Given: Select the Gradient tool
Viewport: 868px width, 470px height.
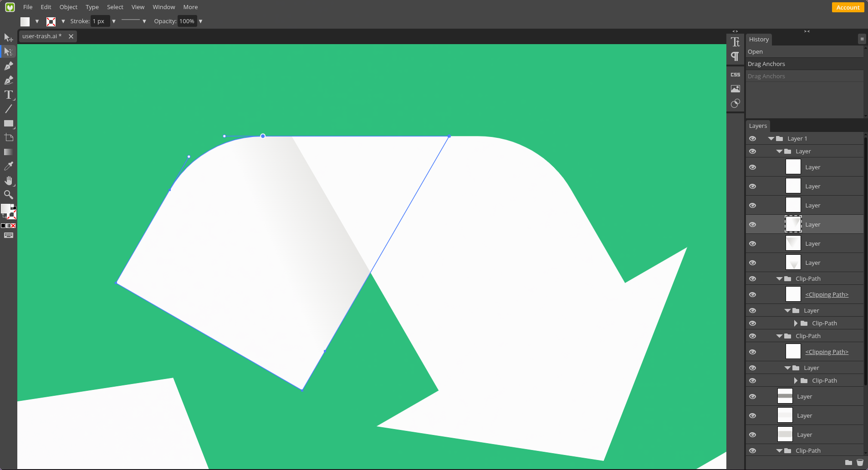Looking at the screenshot, I should tap(9, 152).
